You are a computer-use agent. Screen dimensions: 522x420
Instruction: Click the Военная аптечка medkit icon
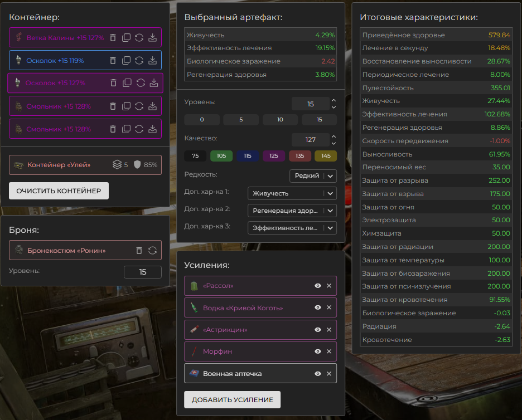[194, 373]
